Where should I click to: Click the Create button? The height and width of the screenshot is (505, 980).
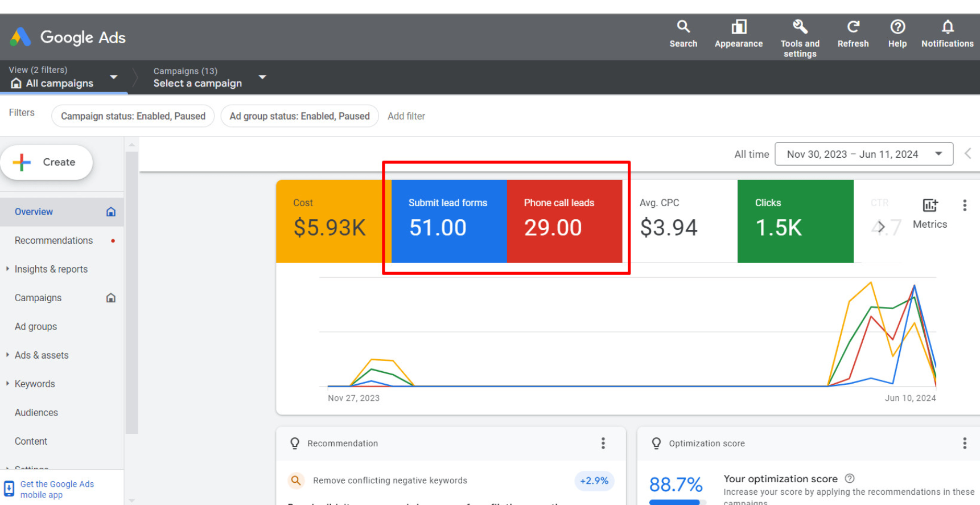[x=47, y=162]
